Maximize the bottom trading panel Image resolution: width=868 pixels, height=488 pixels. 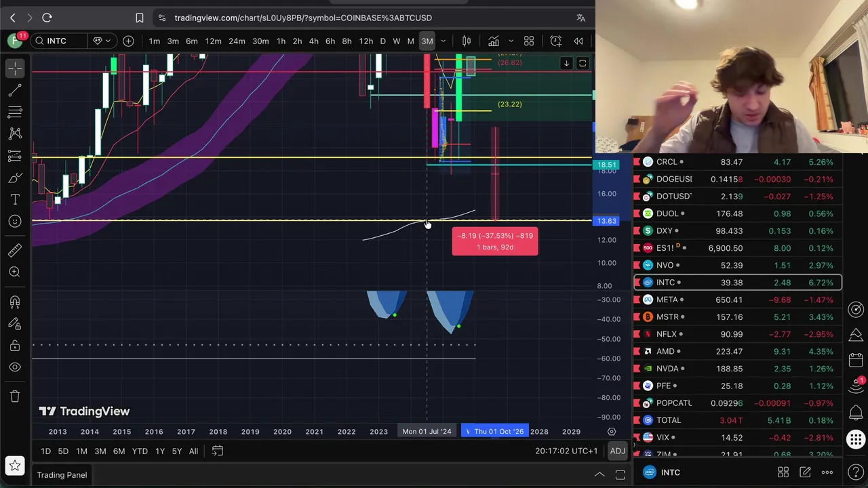tap(620, 475)
